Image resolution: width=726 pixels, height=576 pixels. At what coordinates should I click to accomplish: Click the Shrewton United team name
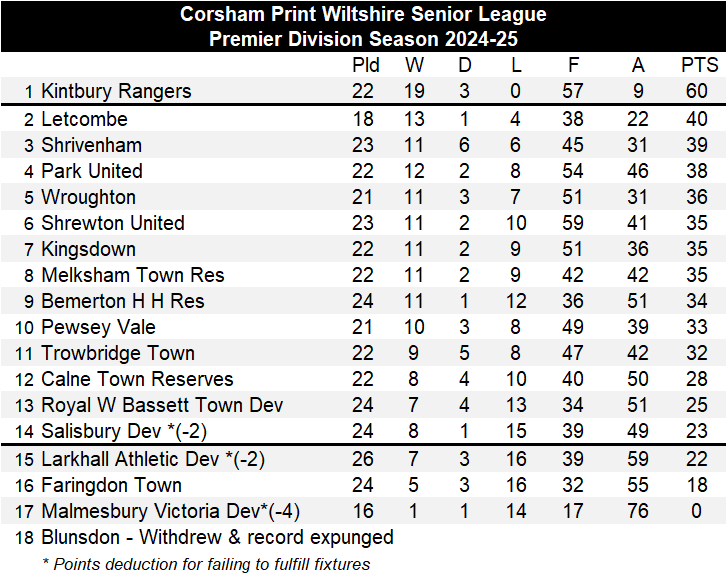[x=112, y=223]
